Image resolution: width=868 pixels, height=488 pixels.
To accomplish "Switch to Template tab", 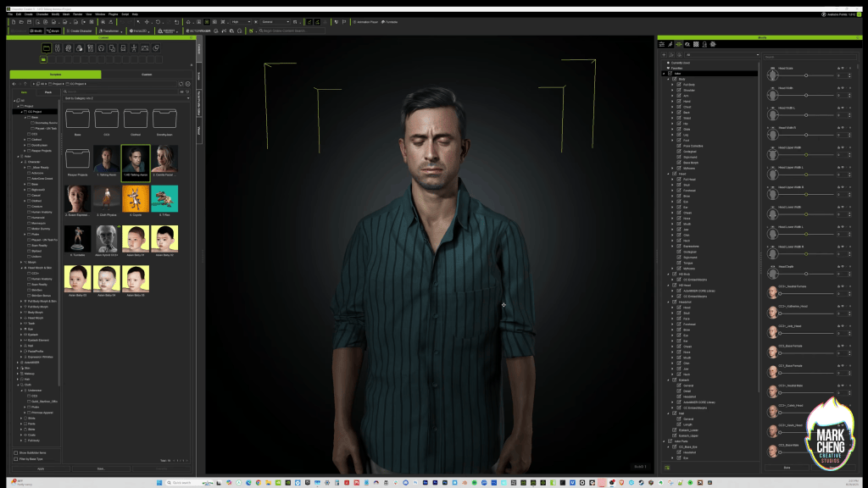I will (x=55, y=75).
